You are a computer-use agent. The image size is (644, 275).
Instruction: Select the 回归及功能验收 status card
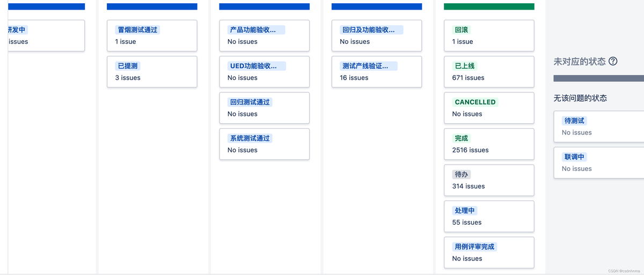pyautogui.click(x=377, y=35)
